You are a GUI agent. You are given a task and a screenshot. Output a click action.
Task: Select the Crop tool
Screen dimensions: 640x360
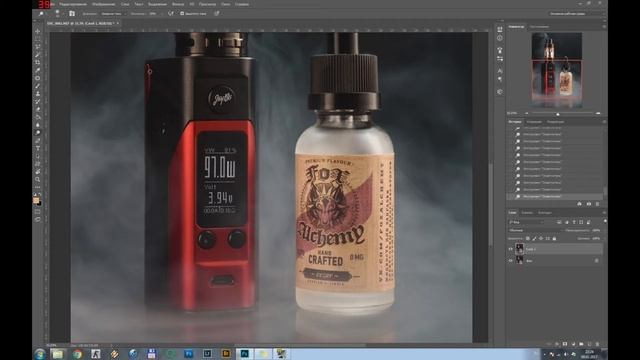[x=38, y=62]
